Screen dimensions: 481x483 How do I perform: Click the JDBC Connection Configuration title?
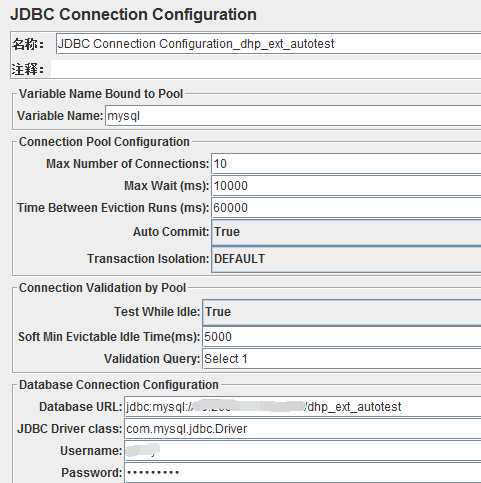point(133,15)
